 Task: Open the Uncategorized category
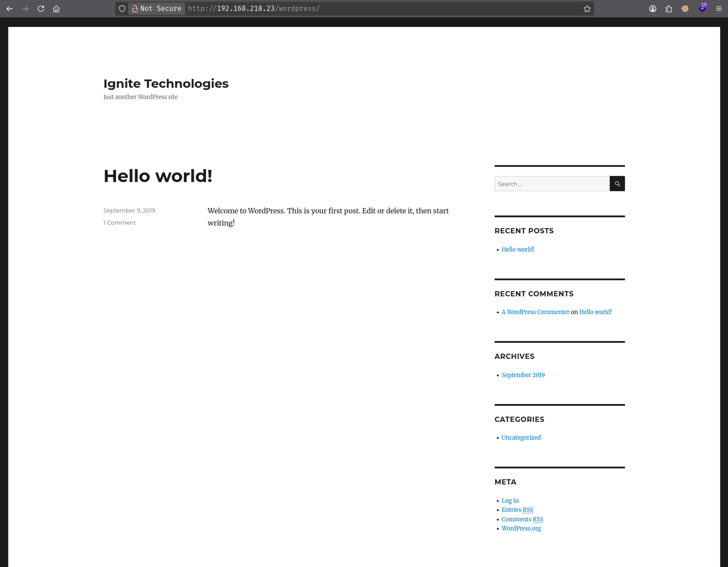coord(521,438)
